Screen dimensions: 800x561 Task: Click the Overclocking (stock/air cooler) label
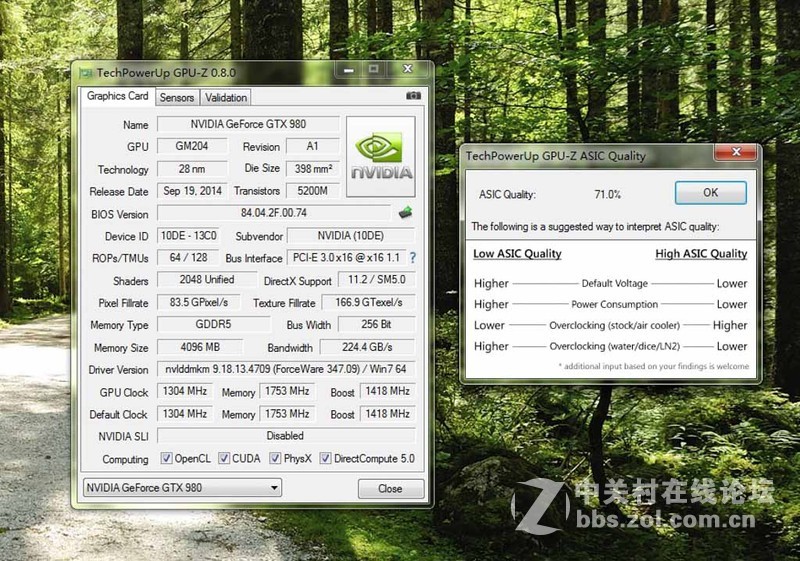click(614, 325)
